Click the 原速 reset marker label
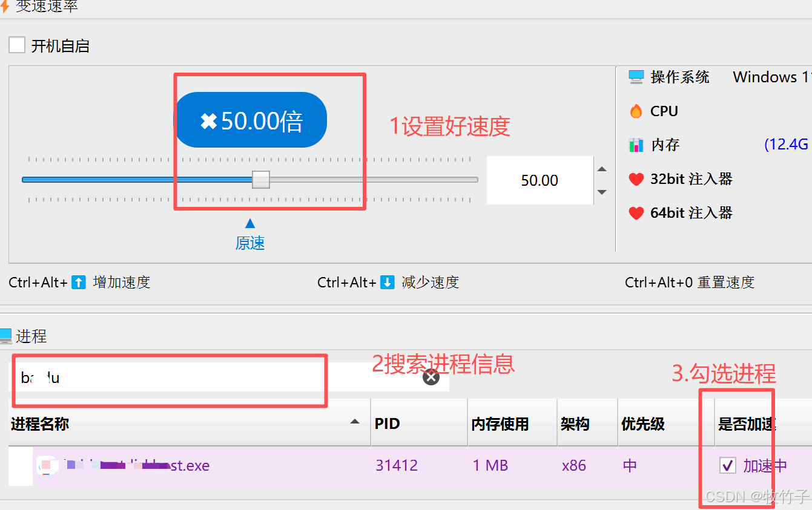This screenshot has height=510, width=812. (250, 243)
